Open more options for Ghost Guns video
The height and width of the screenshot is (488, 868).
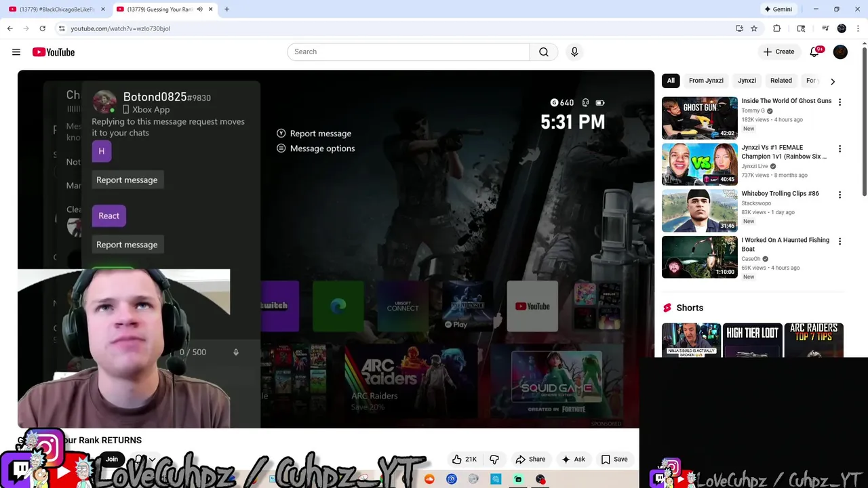840,102
